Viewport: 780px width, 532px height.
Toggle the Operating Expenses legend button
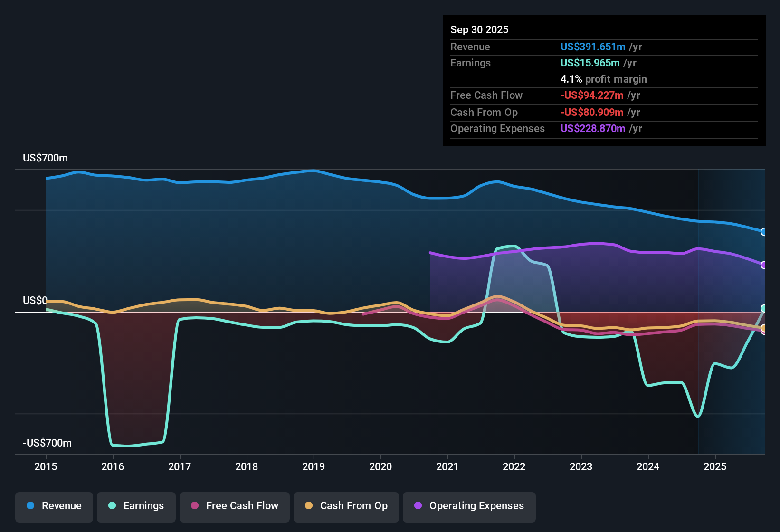pos(469,506)
